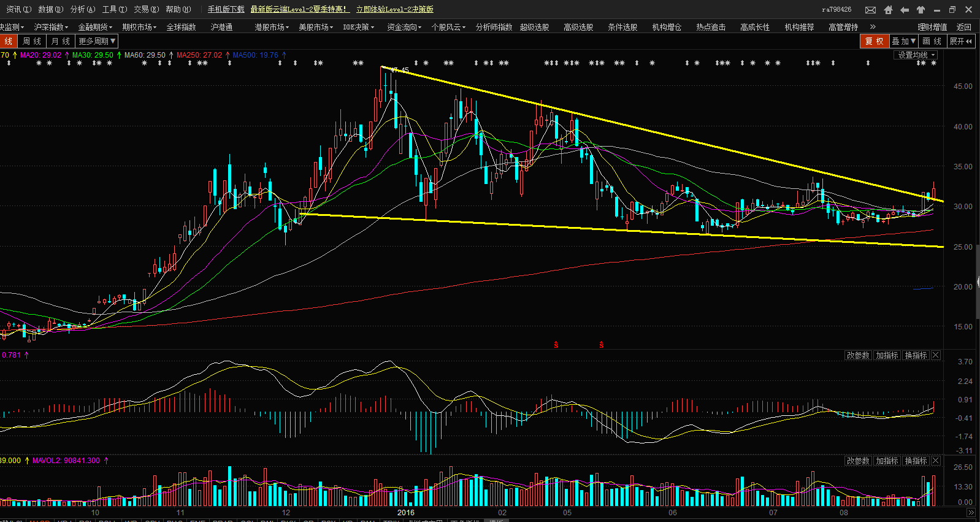Open 个股风云 dropdown
This screenshot has width=980, height=522.
tap(448, 27)
